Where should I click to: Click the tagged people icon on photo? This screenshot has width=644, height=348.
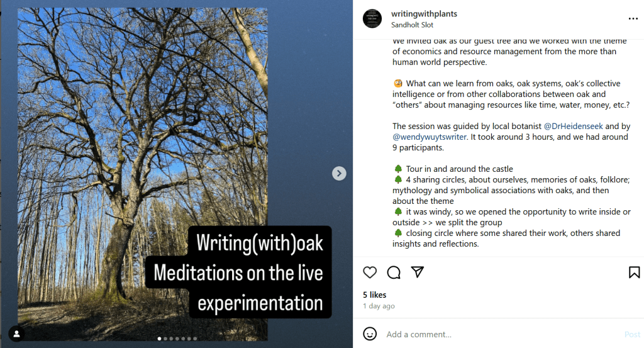coord(16,334)
